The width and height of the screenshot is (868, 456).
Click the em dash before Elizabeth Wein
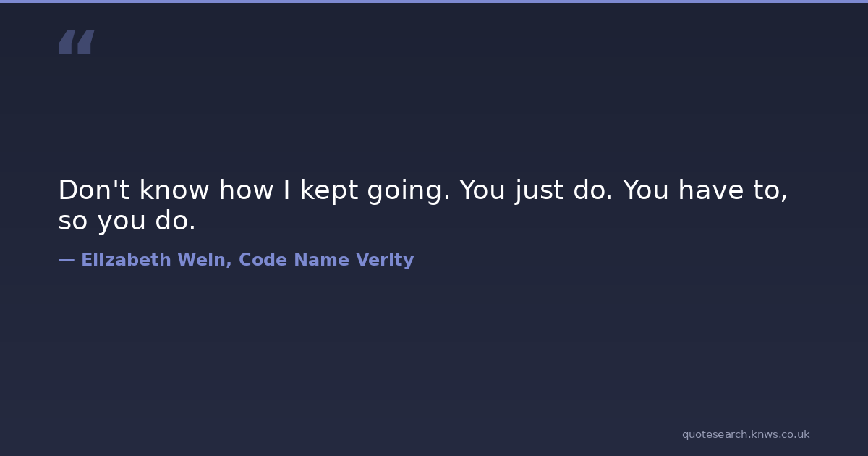(66, 261)
